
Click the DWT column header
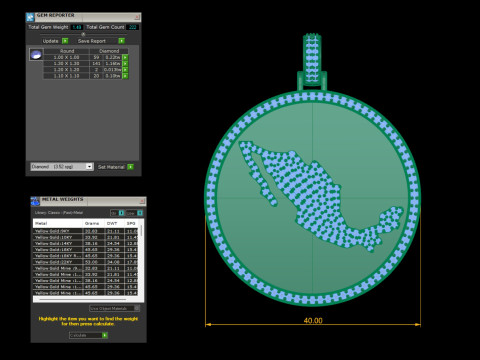click(x=114, y=223)
